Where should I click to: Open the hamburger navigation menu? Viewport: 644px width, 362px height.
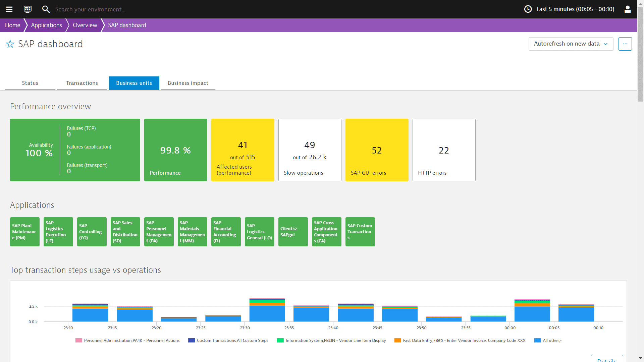[x=9, y=9]
